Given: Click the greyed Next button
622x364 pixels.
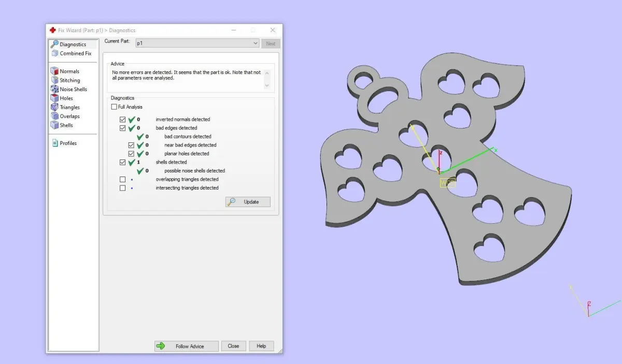Looking at the screenshot, I should coord(271,43).
